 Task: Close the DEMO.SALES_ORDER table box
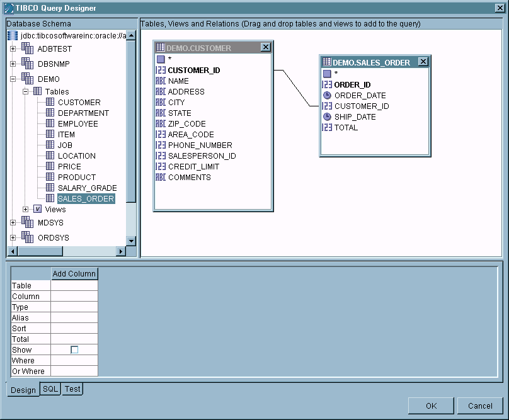pyautogui.click(x=423, y=62)
